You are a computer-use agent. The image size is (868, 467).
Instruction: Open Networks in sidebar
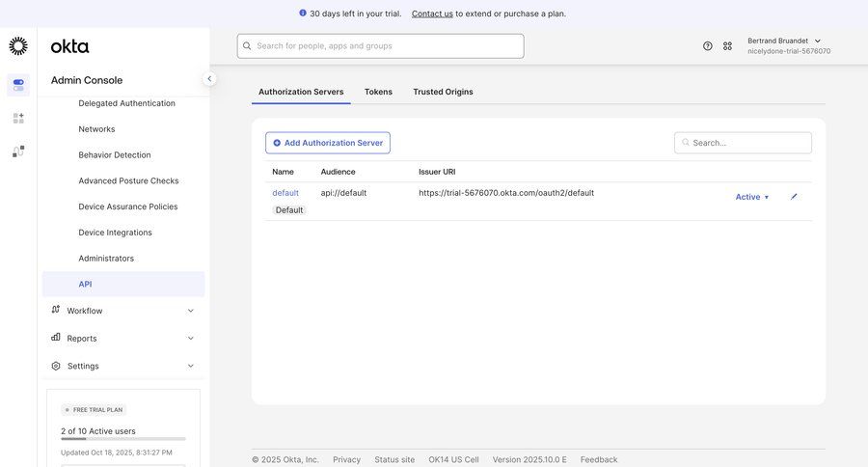click(96, 129)
